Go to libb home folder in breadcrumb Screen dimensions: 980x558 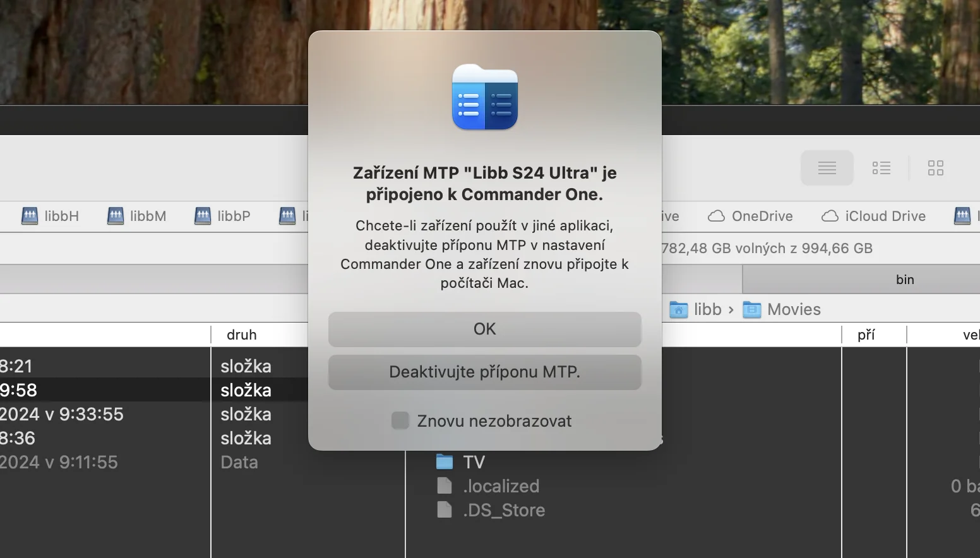click(695, 309)
